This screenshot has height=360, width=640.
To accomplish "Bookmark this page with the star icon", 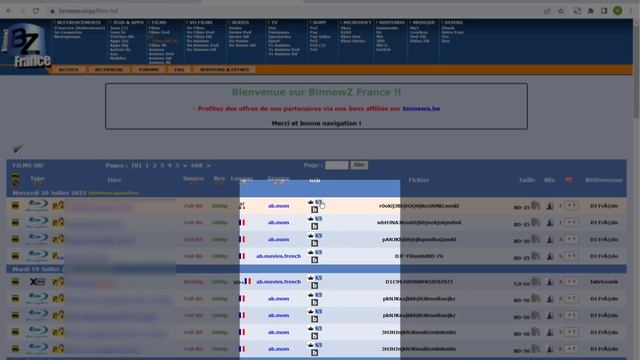I will pyautogui.click(x=561, y=11).
